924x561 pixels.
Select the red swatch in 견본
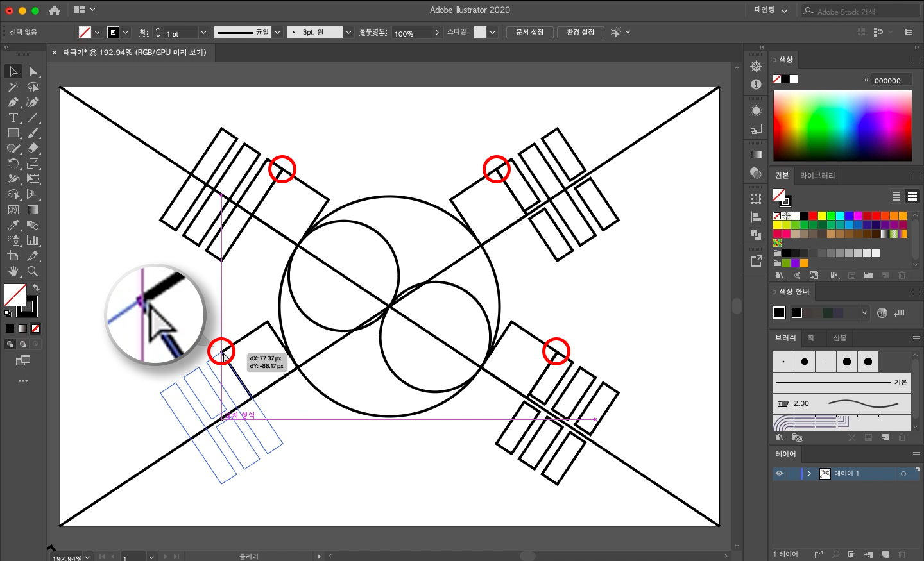click(x=813, y=216)
